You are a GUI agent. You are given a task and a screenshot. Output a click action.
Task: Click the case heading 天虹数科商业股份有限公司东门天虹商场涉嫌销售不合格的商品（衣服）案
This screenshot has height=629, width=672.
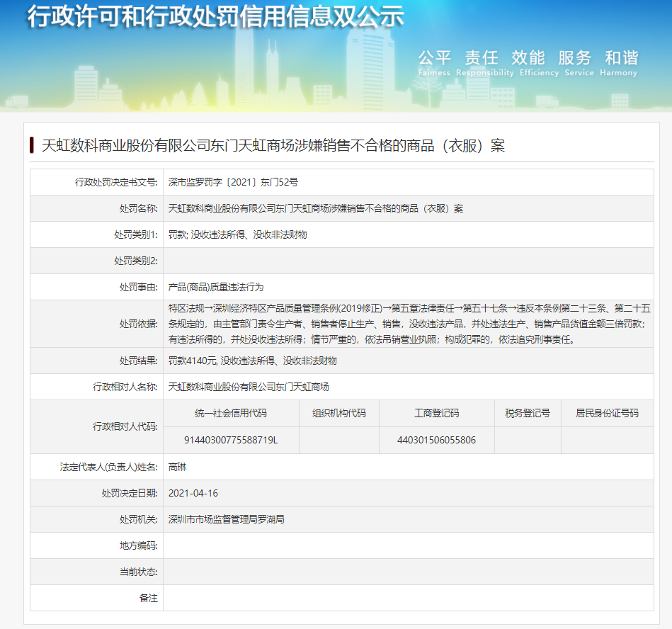[x=273, y=146]
